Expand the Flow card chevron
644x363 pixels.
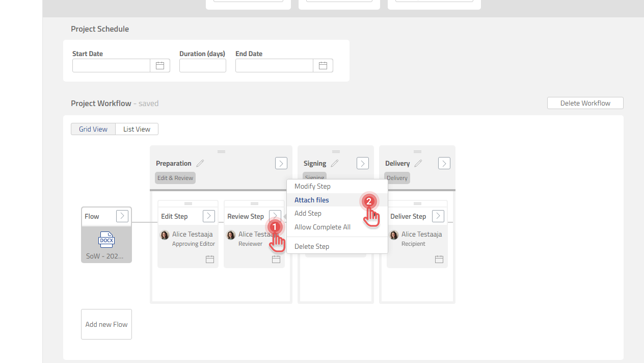[x=122, y=216]
